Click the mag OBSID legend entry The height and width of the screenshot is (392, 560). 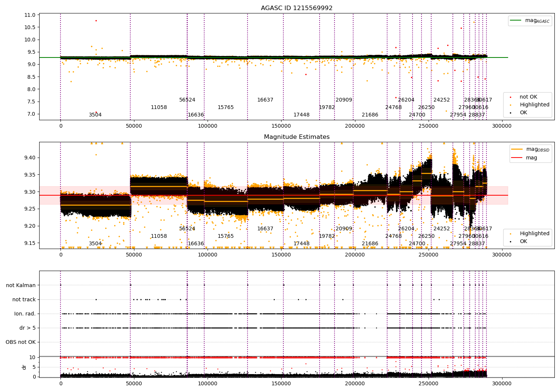[x=530, y=149]
